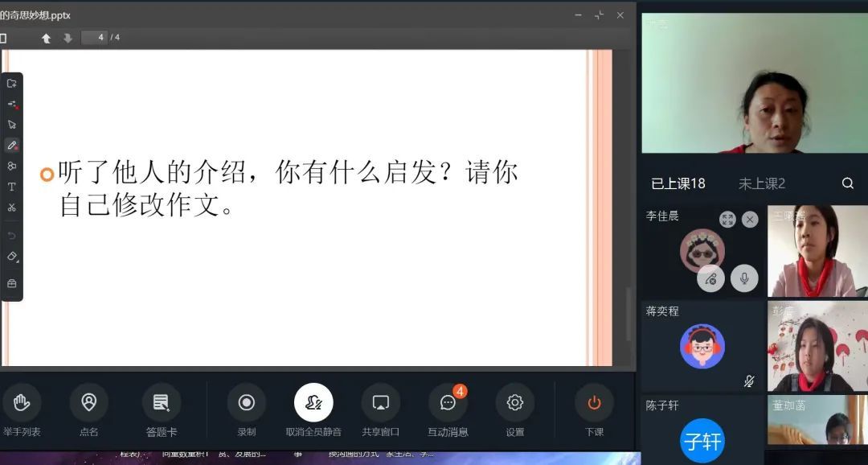Switch to 未上课2 tab
The height and width of the screenshot is (465, 868).
pos(762,183)
